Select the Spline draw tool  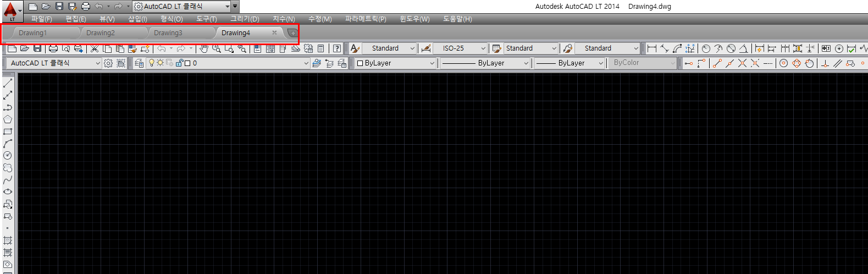[x=8, y=180]
